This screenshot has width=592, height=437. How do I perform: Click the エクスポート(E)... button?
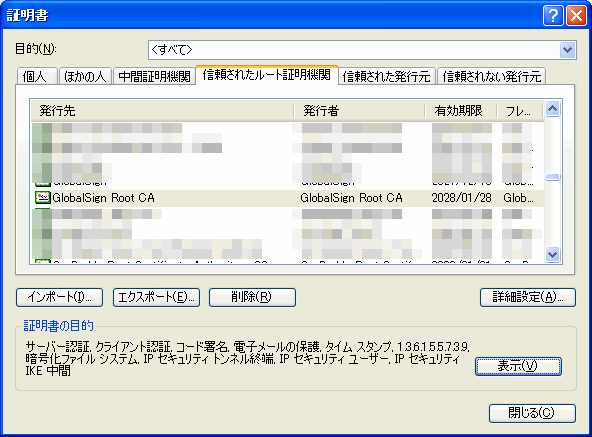[x=156, y=297]
